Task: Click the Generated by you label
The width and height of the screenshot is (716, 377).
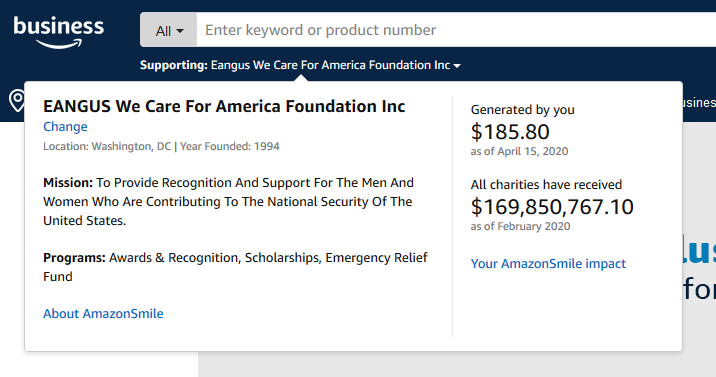Action: pyautogui.click(x=523, y=110)
